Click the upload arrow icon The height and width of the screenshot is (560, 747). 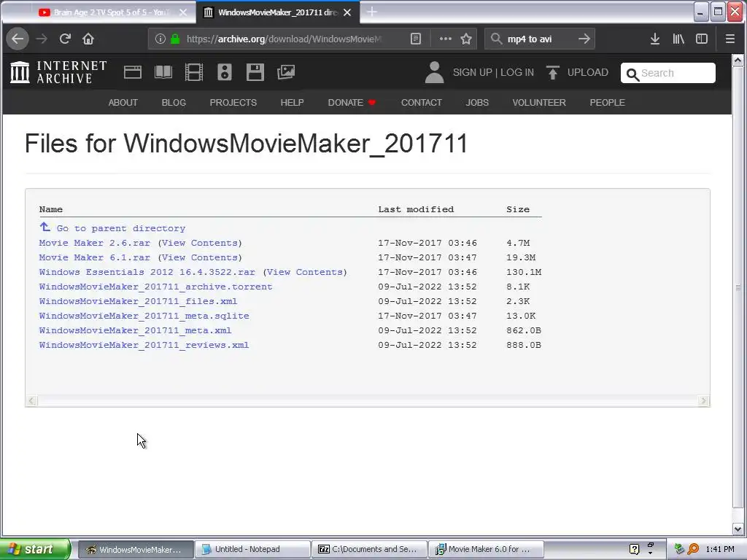[553, 72]
